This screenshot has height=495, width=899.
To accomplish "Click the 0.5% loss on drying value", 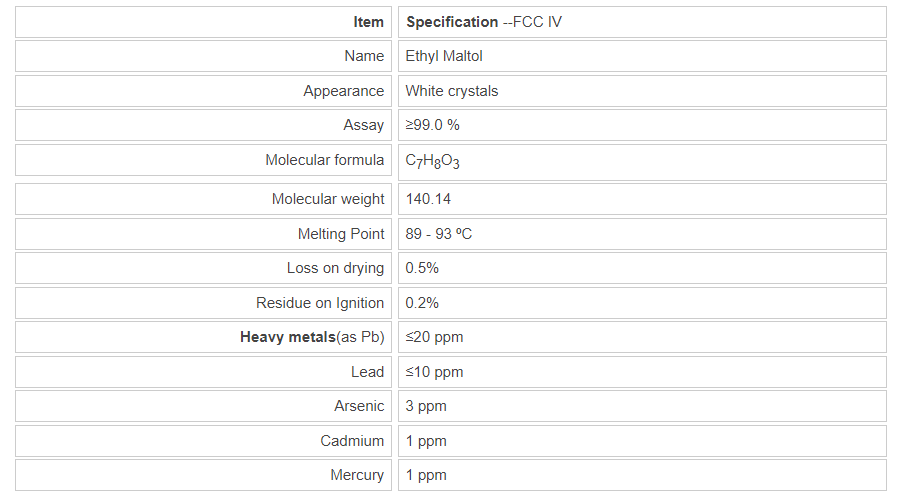I will [422, 268].
